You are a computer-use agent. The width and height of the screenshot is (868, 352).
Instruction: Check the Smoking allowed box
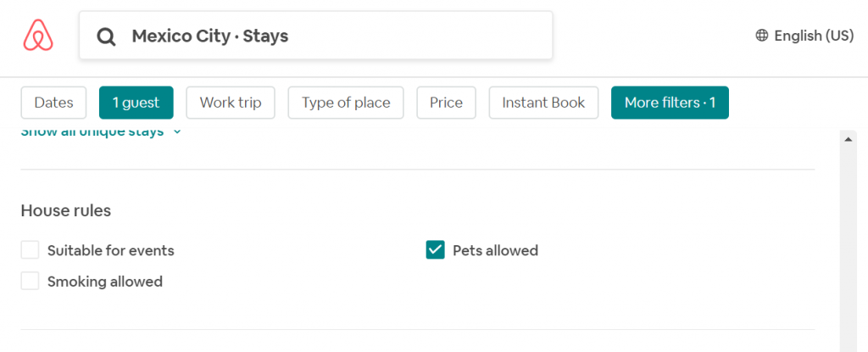pos(30,281)
